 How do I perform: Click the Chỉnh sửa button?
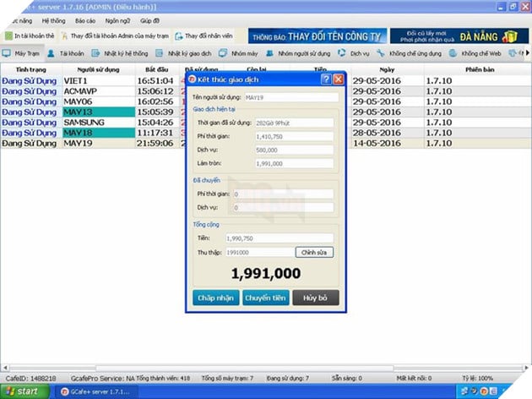[x=313, y=252]
